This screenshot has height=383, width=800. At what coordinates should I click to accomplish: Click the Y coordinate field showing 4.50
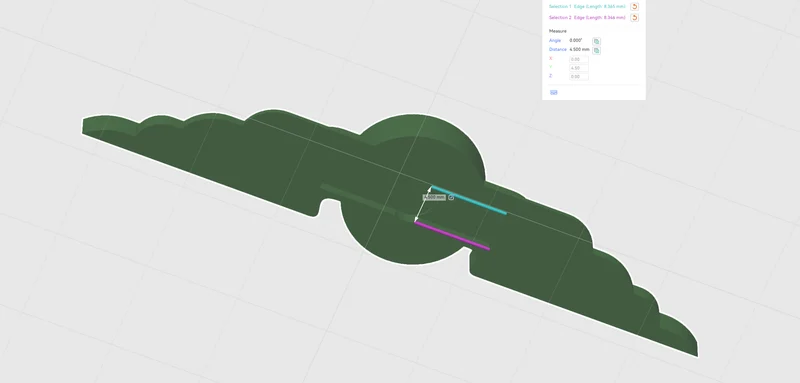tap(579, 68)
